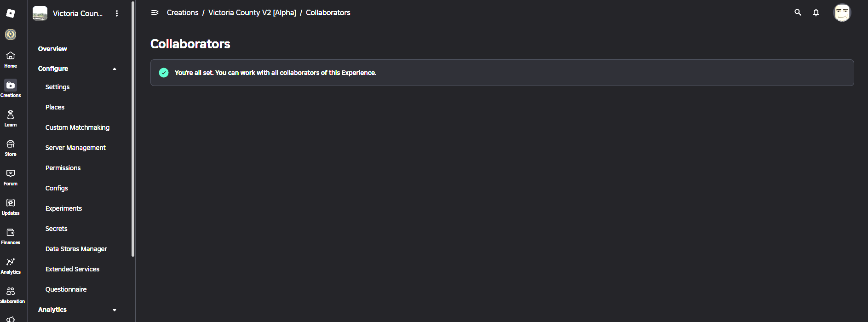This screenshot has height=322, width=868.
Task: Open the Updates sidebar icon
Action: click(11, 203)
